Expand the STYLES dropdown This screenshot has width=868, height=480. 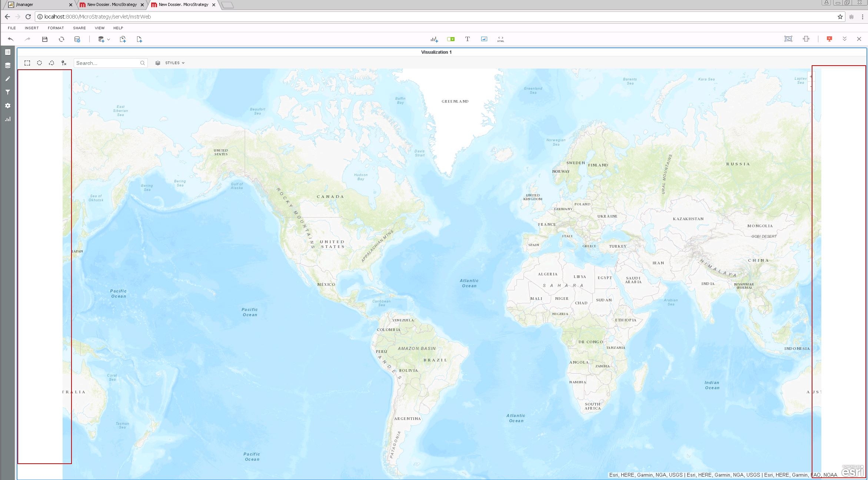[175, 63]
